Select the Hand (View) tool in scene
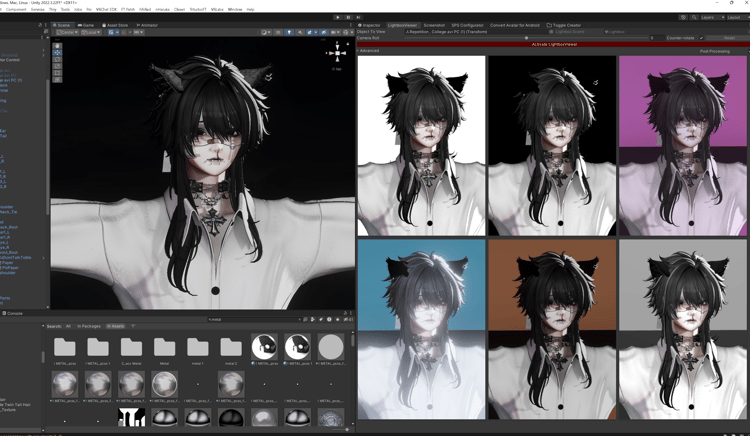 (x=57, y=46)
